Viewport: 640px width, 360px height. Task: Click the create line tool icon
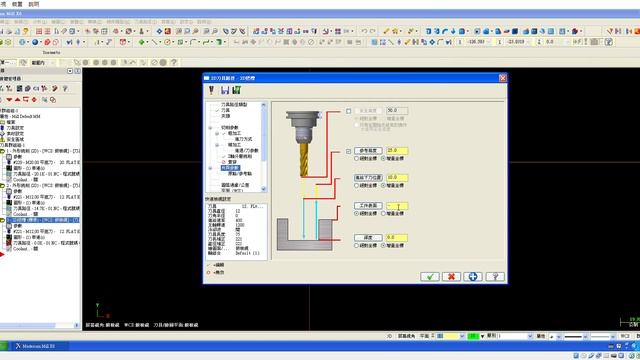click(x=154, y=42)
